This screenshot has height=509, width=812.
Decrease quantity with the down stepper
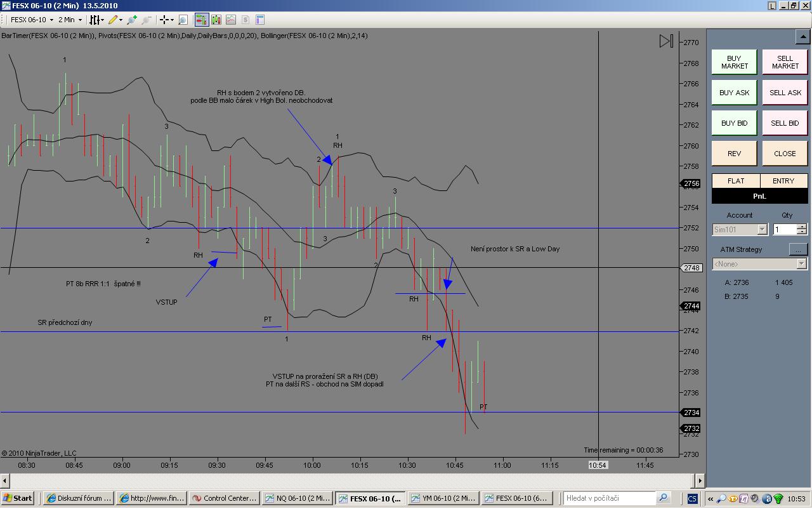(x=802, y=232)
